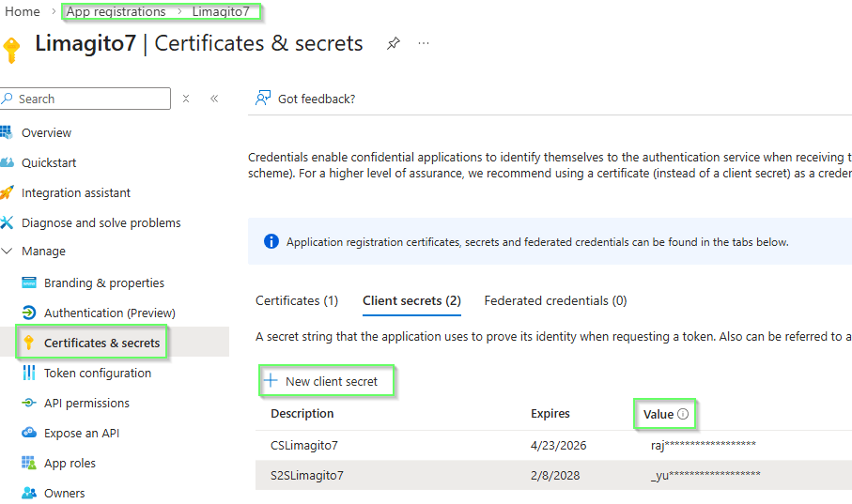The image size is (852, 504).
Task: Click the Got feedback person icon
Action: coord(263,99)
